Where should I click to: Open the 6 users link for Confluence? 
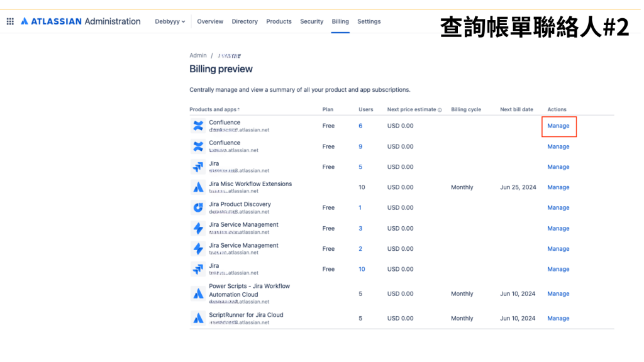coord(360,126)
